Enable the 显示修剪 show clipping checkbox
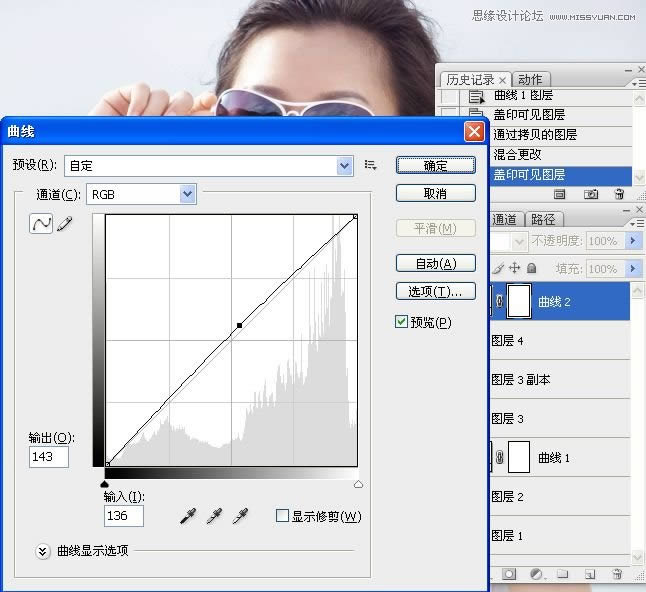Image resolution: width=646 pixels, height=592 pixels. [282, 516]
